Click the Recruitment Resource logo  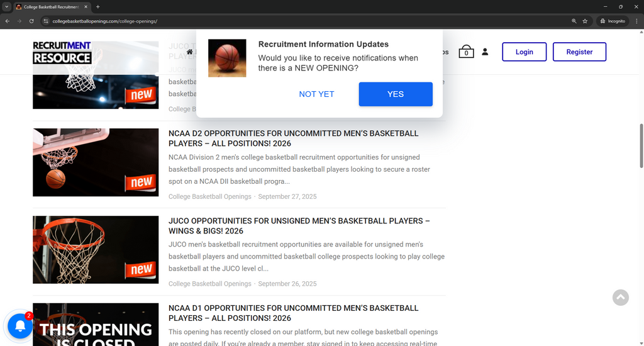pyautogui.click(x=62, y=52)
